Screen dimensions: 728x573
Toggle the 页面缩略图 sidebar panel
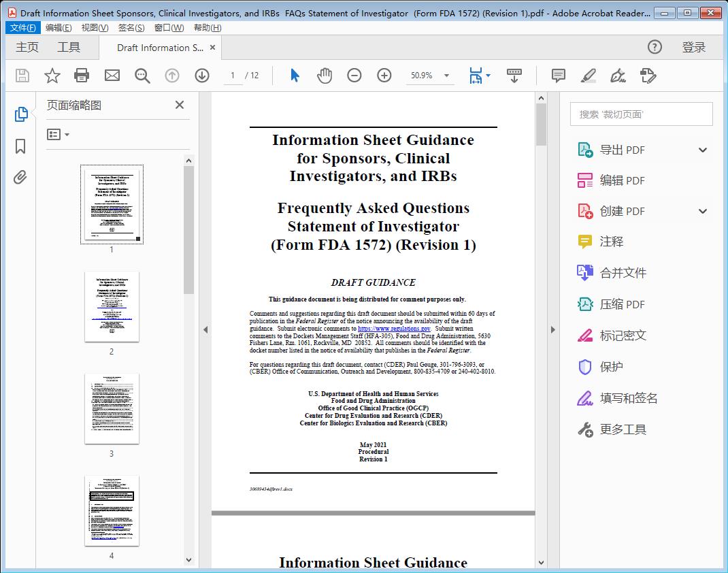20,116
